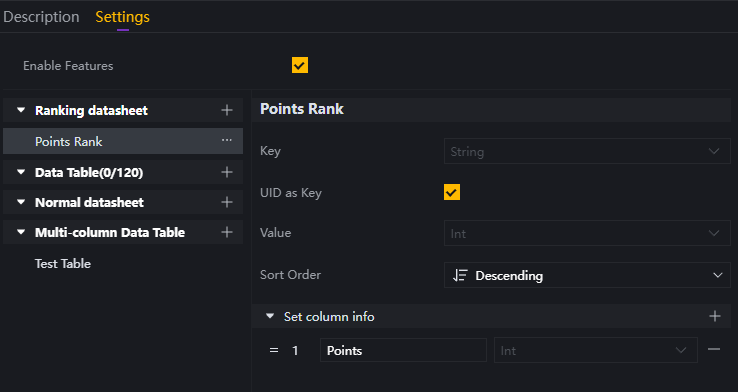Switch to the Description tab
The height and width of the screenshot is (392, 738).
41,17
